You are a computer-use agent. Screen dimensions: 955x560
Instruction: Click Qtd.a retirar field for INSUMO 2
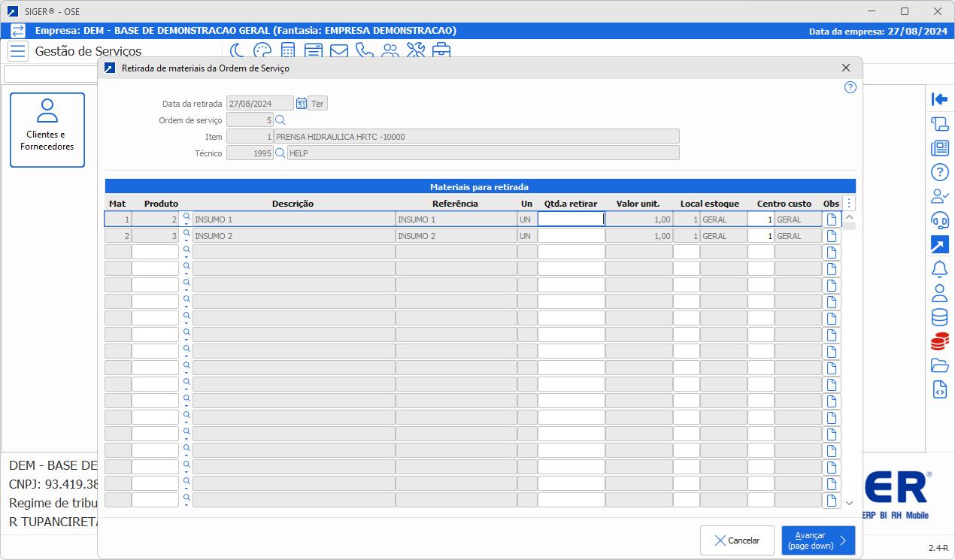pos(571,236)
